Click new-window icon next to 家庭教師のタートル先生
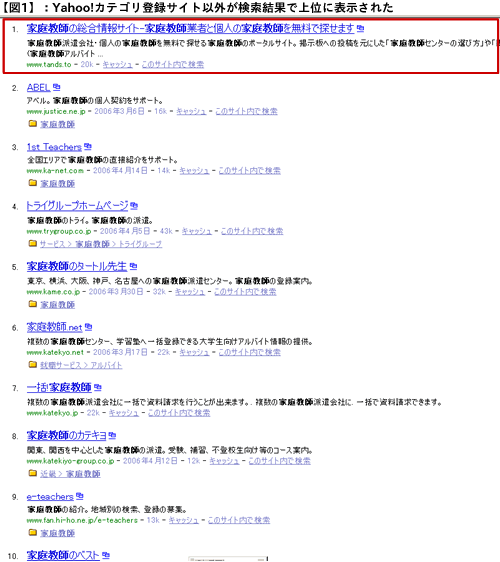The width and height of the screenshot is (500, 562). [133, 266]
